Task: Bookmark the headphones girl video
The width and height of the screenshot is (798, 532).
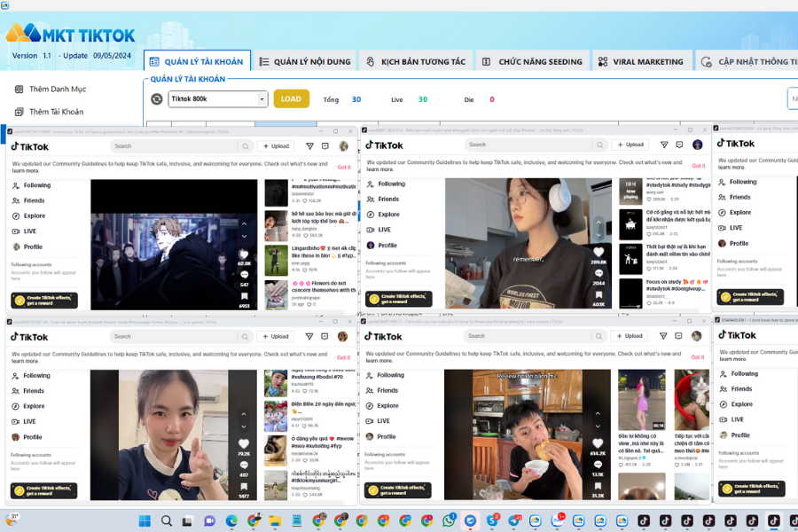Action: [x=598, y=294]
